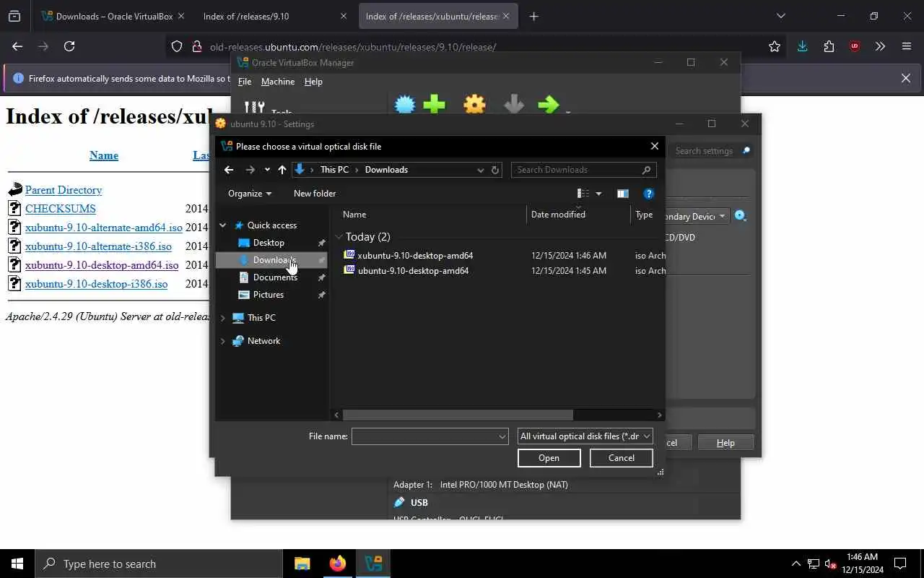Select xubuntu-9.10-desktop-amd64 file
The height and width of the screenshot is (578, 924).
[415, 256]
